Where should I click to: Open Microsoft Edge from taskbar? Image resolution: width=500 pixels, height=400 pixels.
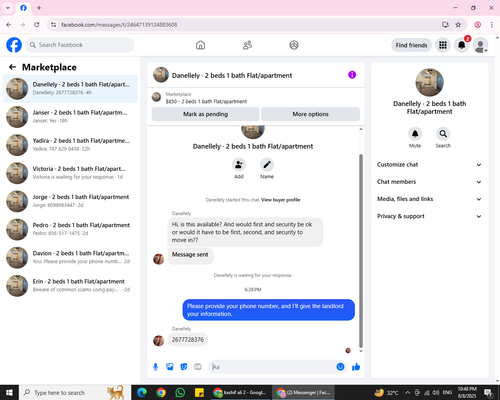[x=142, y=393]
